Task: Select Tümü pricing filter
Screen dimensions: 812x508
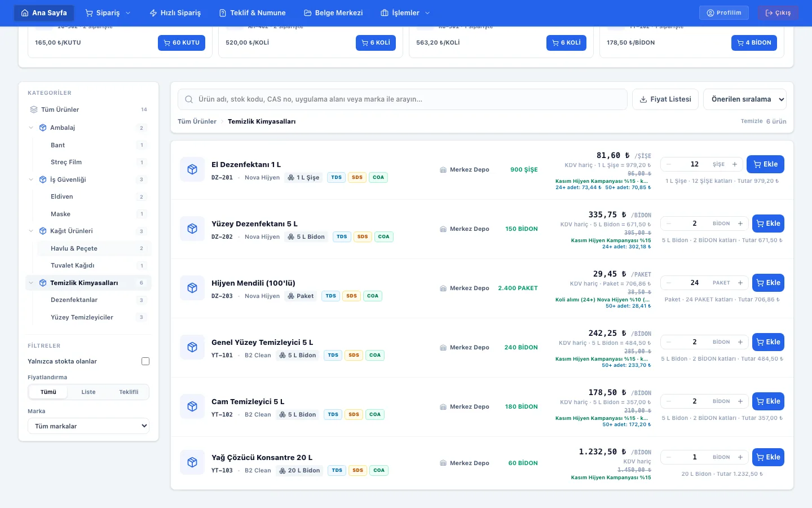Action: (48, 392)
